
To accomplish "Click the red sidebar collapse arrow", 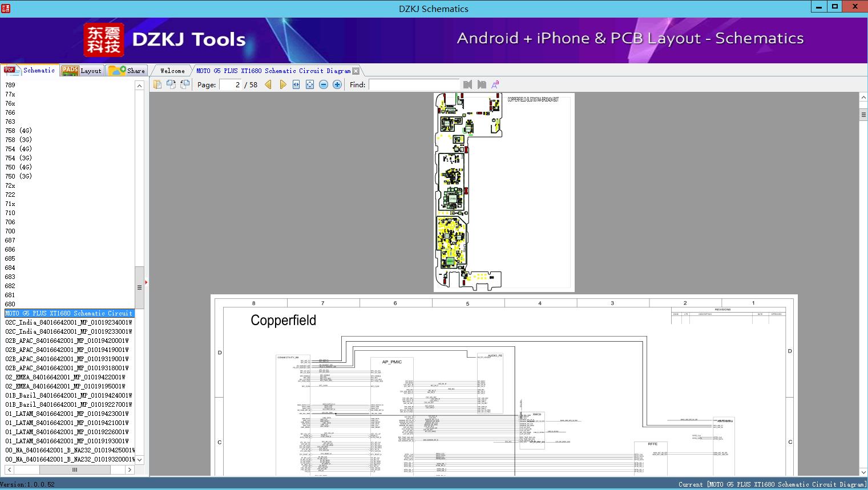I will tap(146, 282).
